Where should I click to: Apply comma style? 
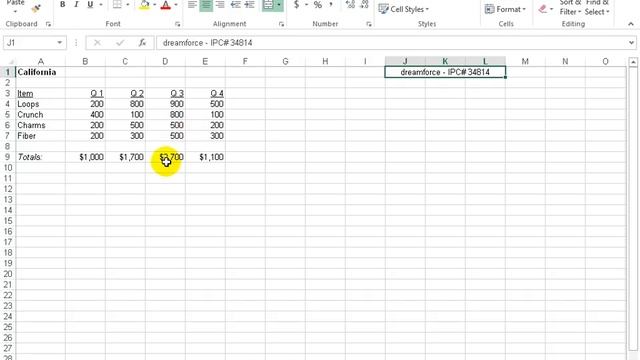click(x=331, y=4)
